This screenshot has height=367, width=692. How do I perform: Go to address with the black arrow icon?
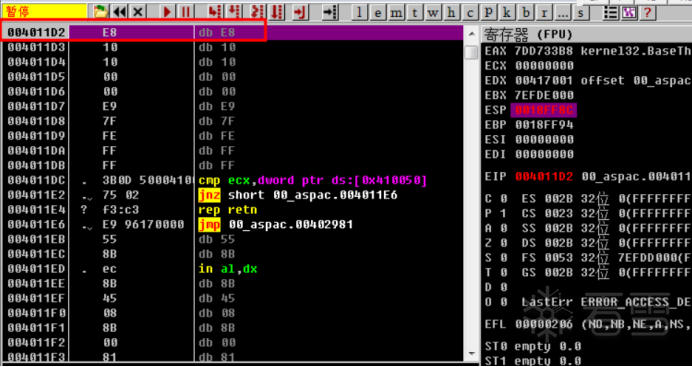point(329,12)
